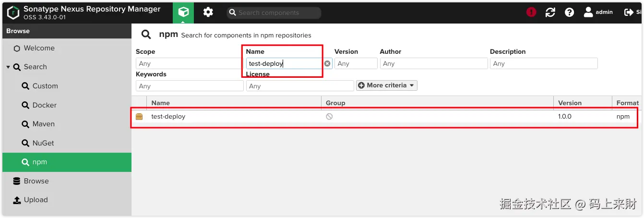The height and width of the screenshot is (218, 644).
Task: Click the test-deploy component package icon
Action: point(140,117)
